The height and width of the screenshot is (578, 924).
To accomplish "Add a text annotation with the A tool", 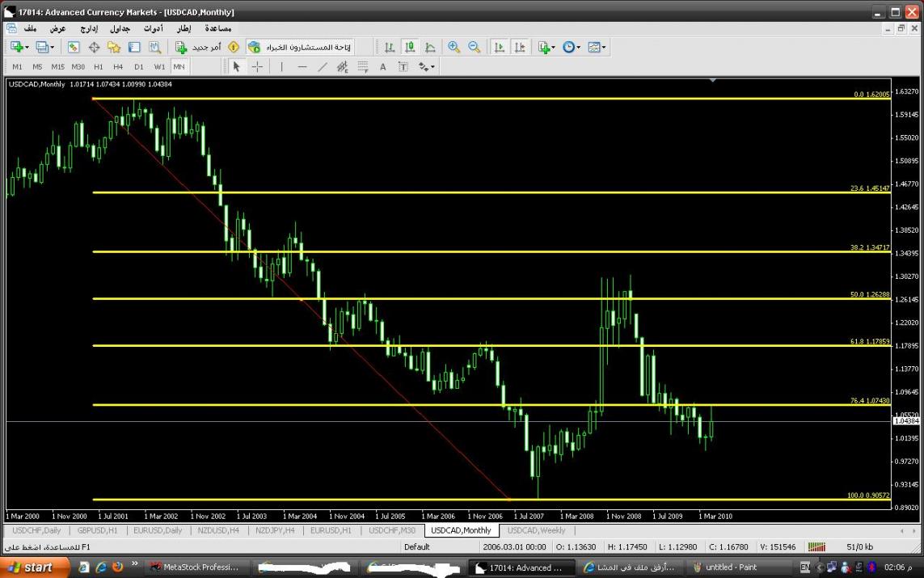I will coord(383,67).
